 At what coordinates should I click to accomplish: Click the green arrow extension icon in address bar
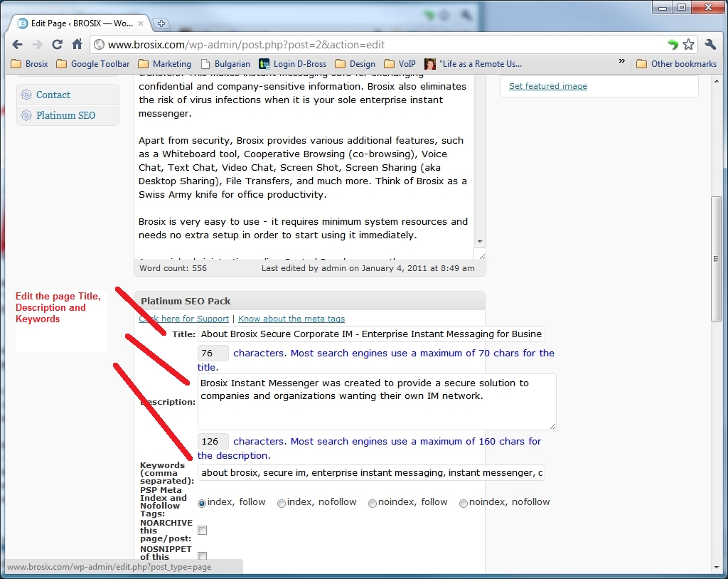673,45
